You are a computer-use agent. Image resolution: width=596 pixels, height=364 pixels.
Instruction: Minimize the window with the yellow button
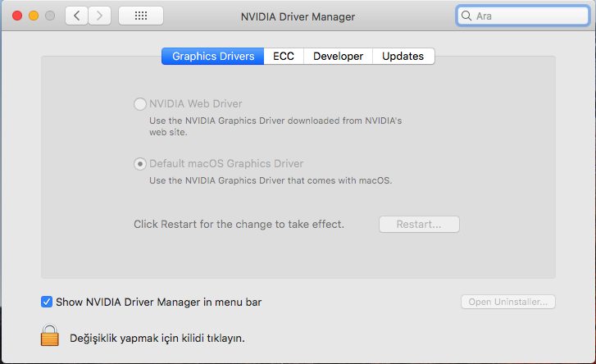click(34, 16)
